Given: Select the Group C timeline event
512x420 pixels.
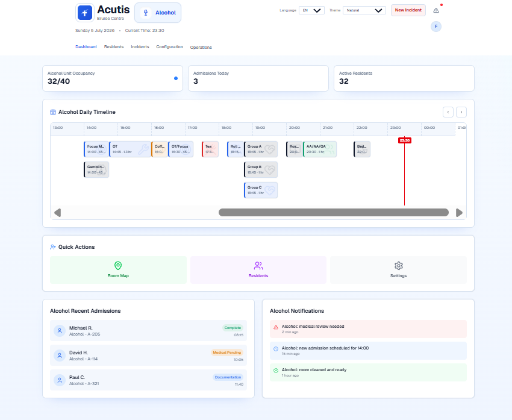Looking at the screenshot, I should (x=261, y=190).
